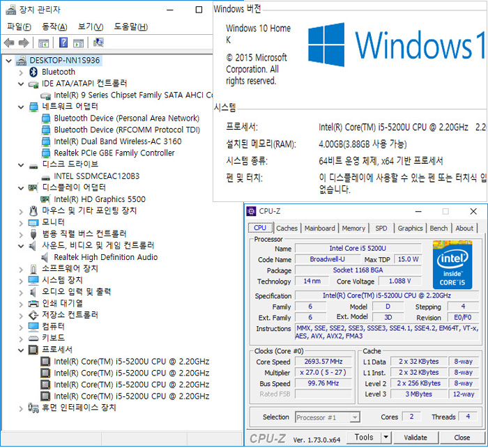Select Intel(R) HD Graphics 5500 adapter
Screen dimensions: 488x448
[100, 199]
